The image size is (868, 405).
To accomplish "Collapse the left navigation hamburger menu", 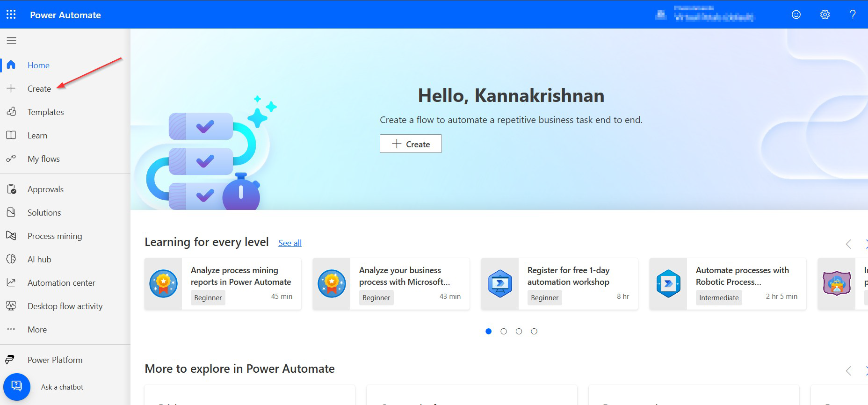I will 11,41.
